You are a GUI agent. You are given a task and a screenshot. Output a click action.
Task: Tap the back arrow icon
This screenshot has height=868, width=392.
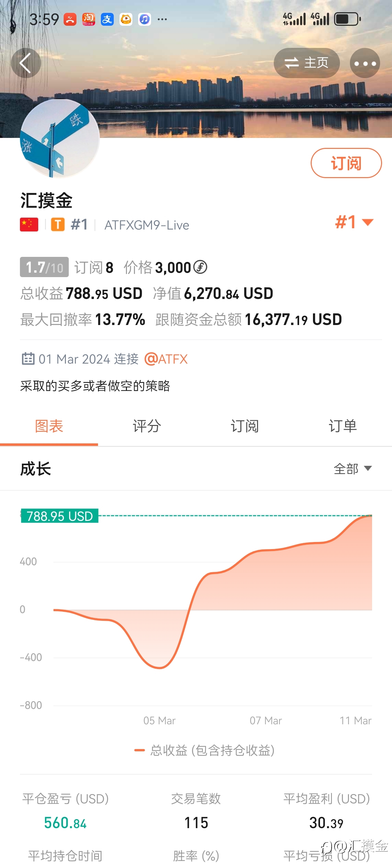tap(26, 63)
